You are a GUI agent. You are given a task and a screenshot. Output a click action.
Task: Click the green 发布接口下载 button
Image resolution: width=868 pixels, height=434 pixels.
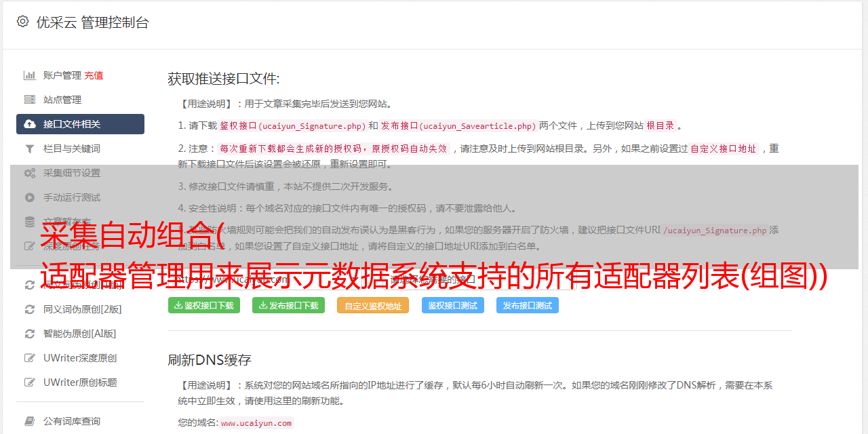[x=288, y=306]
